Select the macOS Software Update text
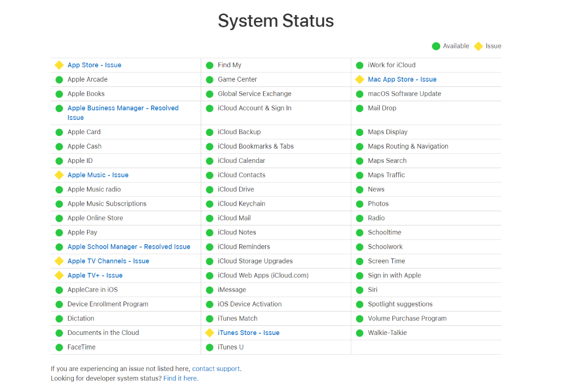The width and height of the screenshot is (584, 392). [405, 94]
